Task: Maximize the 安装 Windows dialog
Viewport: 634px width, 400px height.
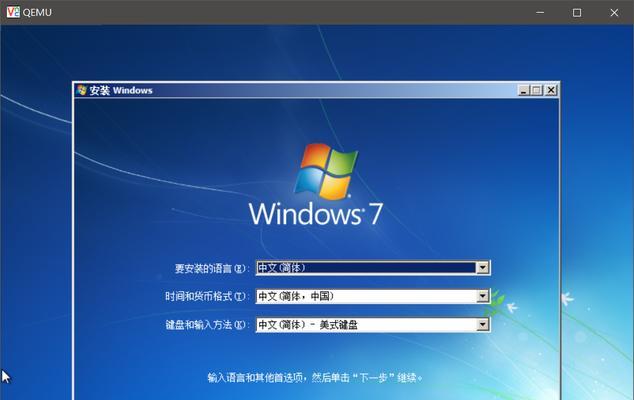Action: [537, 90]
